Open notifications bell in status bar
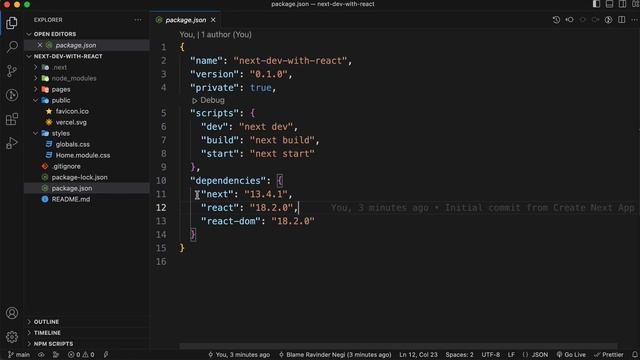Viewport: 640px width, 360px height. click(x=635, y=355)
